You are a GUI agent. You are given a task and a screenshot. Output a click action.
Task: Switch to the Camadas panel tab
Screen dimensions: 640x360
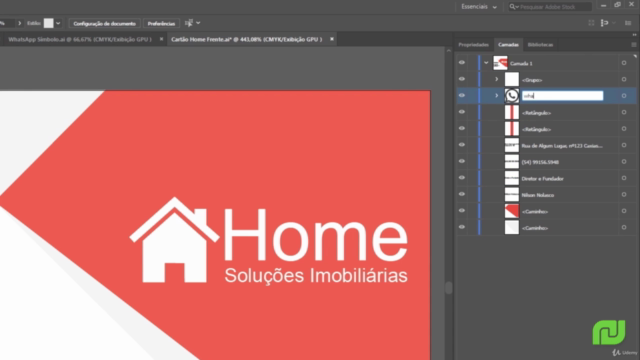tap(508, 44)
